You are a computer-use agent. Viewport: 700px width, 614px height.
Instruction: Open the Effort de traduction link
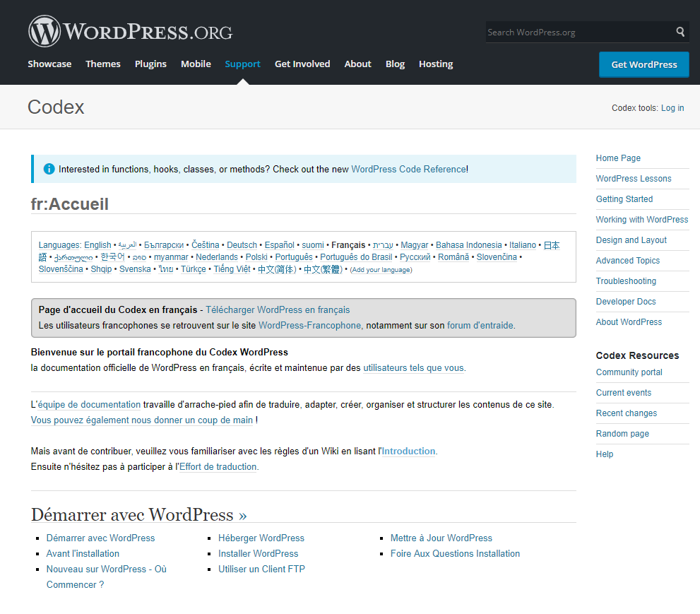pos(218,466)
